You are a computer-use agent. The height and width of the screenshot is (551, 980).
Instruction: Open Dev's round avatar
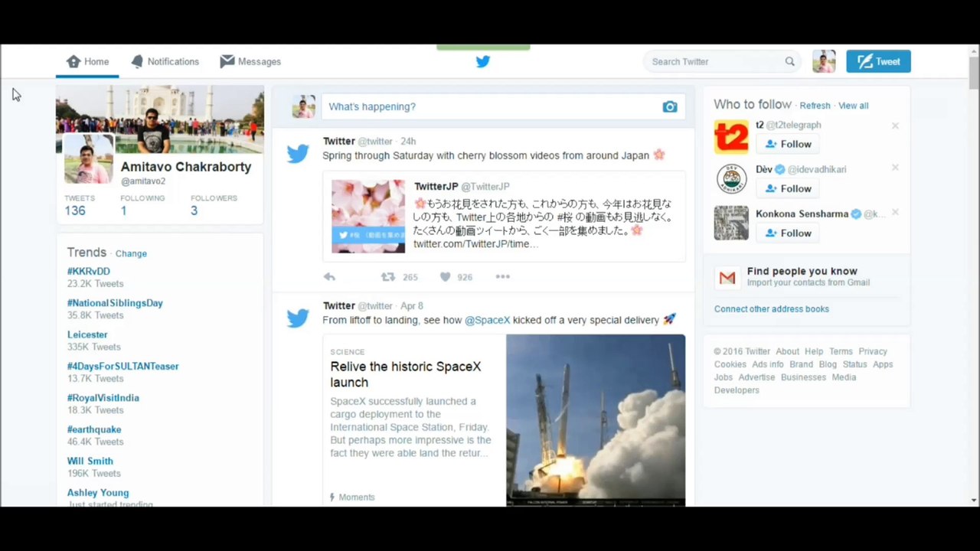click(731, 179)
